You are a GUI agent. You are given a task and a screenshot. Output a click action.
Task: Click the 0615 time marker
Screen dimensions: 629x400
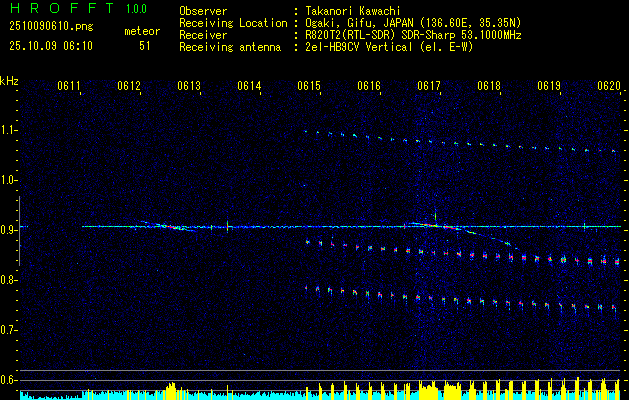click(309, 85)
